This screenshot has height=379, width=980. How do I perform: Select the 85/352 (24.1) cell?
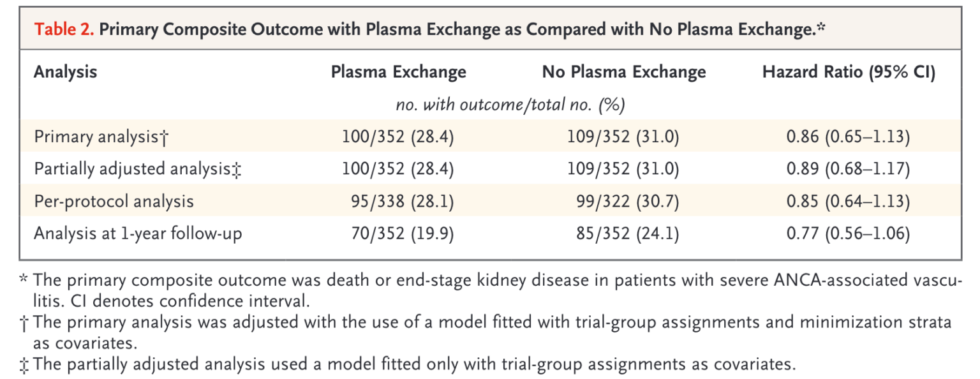pos(627,234)
